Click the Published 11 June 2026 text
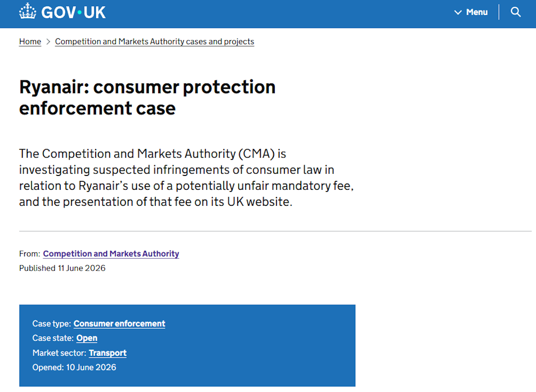 pos(62,268)
